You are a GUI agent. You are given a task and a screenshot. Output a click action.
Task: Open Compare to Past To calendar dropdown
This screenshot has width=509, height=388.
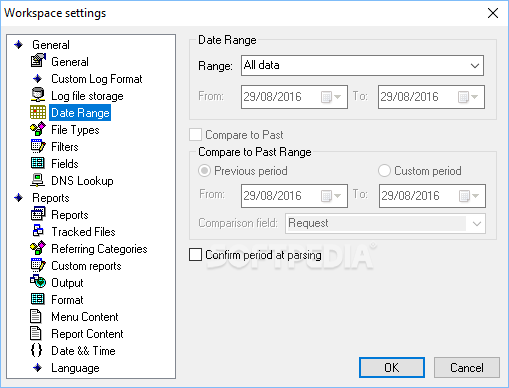pos(469,196)
